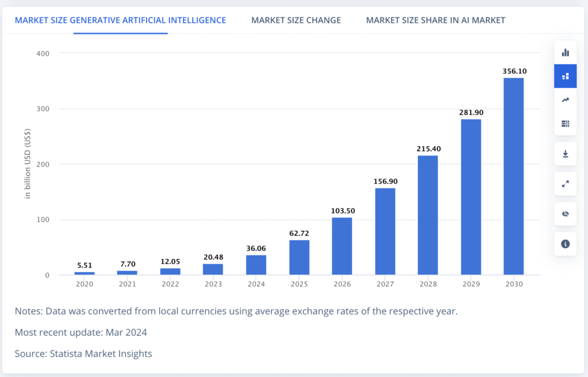
Task: Switch to Market Size Change tab
Action: click(296, 20)
